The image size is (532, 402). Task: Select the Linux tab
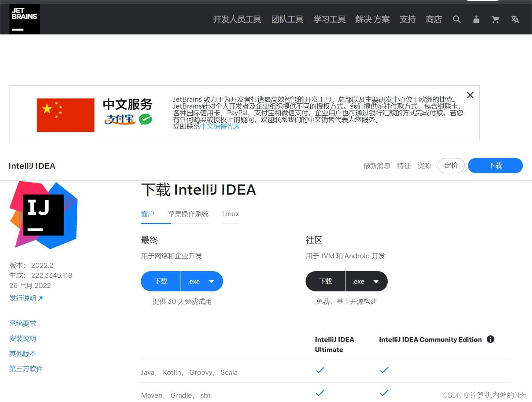(x=230, y=214)
